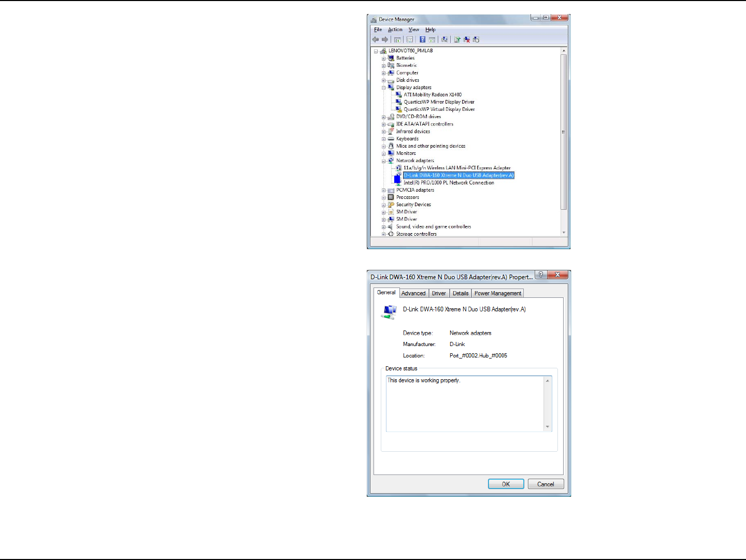This screenshot has height=560, width=746.
Task: Click the IDE ATA/ATAPI controllers icon
Action: (x=391, y=124)
